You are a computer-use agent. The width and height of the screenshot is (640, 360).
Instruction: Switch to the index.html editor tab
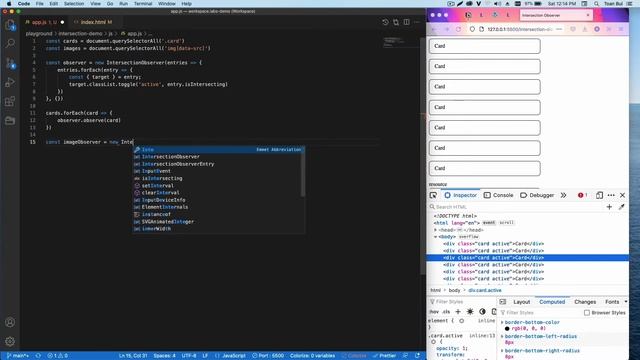point(93,22)
